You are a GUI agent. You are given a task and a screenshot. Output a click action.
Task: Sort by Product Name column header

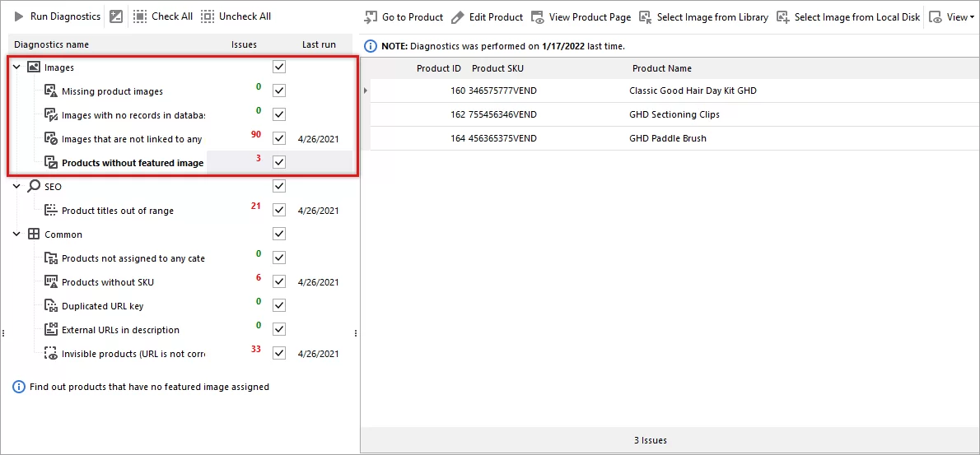[x=661, y=68]
